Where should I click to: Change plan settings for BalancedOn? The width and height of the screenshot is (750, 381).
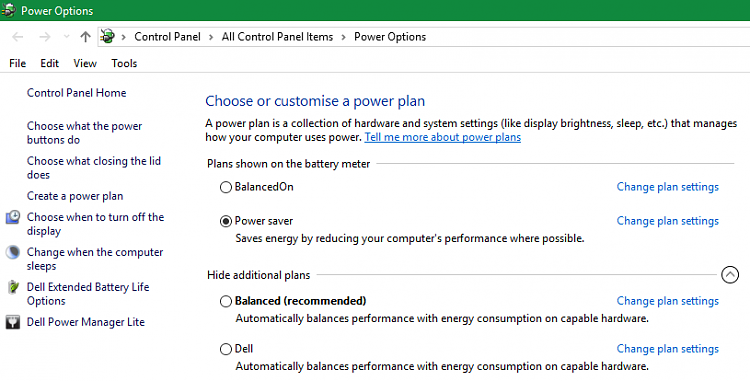[668, 187]
